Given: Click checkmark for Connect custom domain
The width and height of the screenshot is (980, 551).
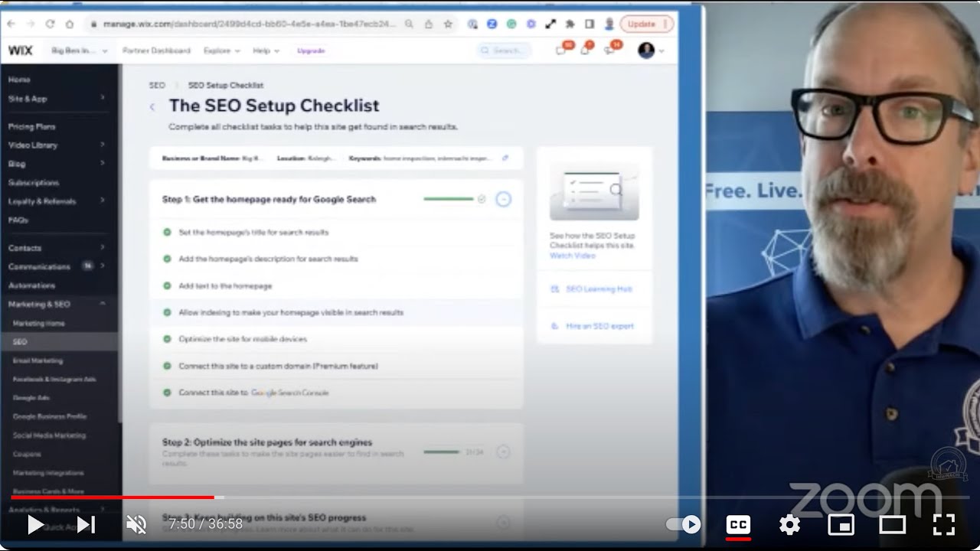Looking at the screenshot, I should click(167, 366).
